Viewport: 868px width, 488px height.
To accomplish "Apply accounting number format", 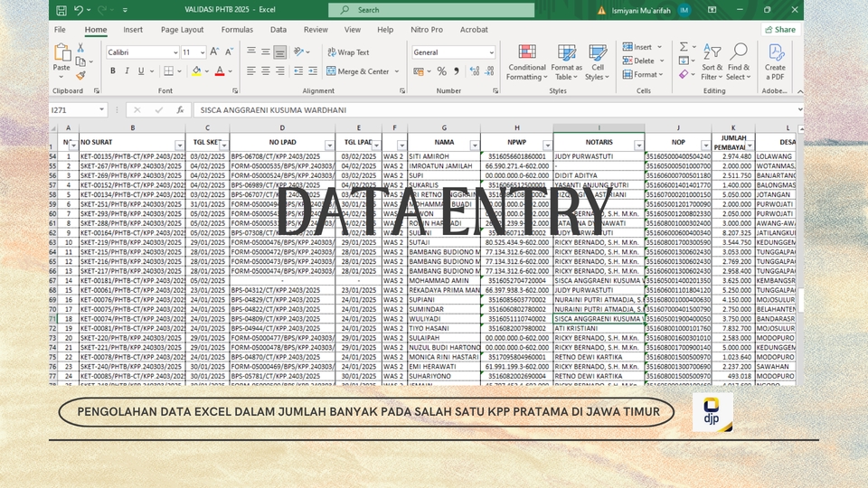I will 419,71.
